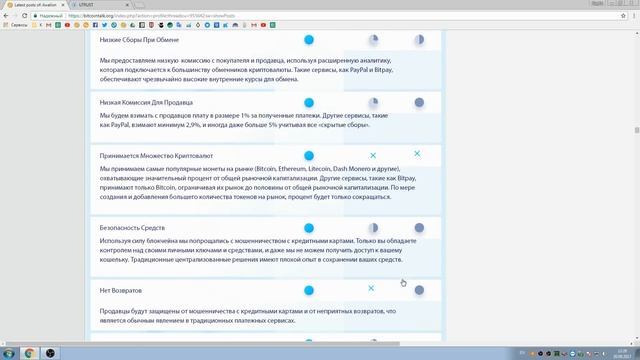Click paragraph starting Продавцы будут защищены
640x360 pixels.
click(248, 316)
